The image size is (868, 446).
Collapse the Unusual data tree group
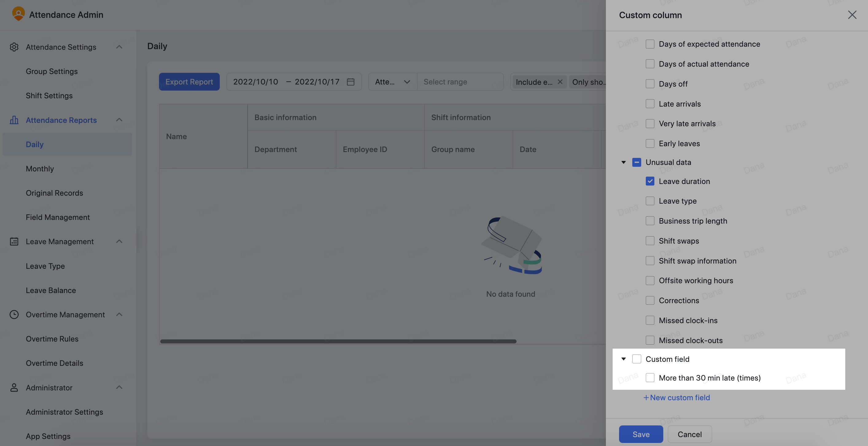pyautogui.click(x=623, y=162)
